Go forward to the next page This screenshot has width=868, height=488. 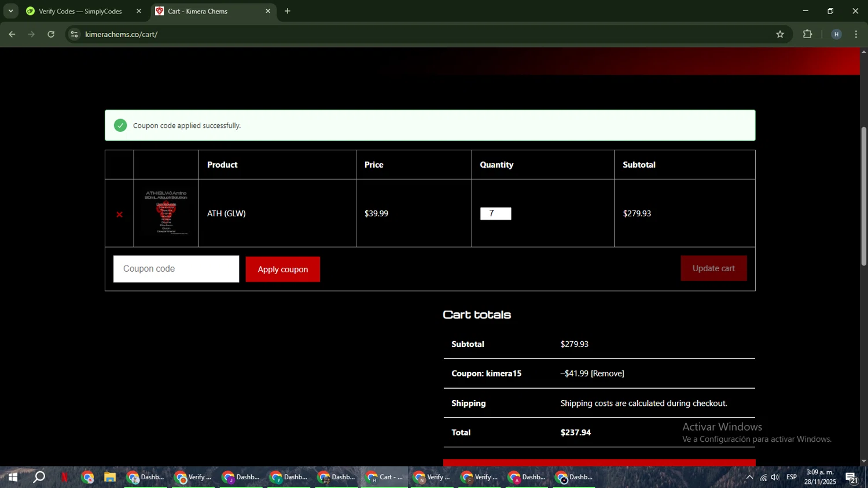coord(31,35)
